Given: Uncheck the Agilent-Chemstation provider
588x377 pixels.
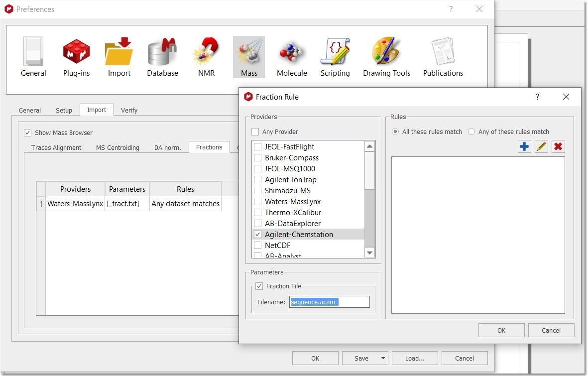Looking at the screenshot, I should coord(257,235).
